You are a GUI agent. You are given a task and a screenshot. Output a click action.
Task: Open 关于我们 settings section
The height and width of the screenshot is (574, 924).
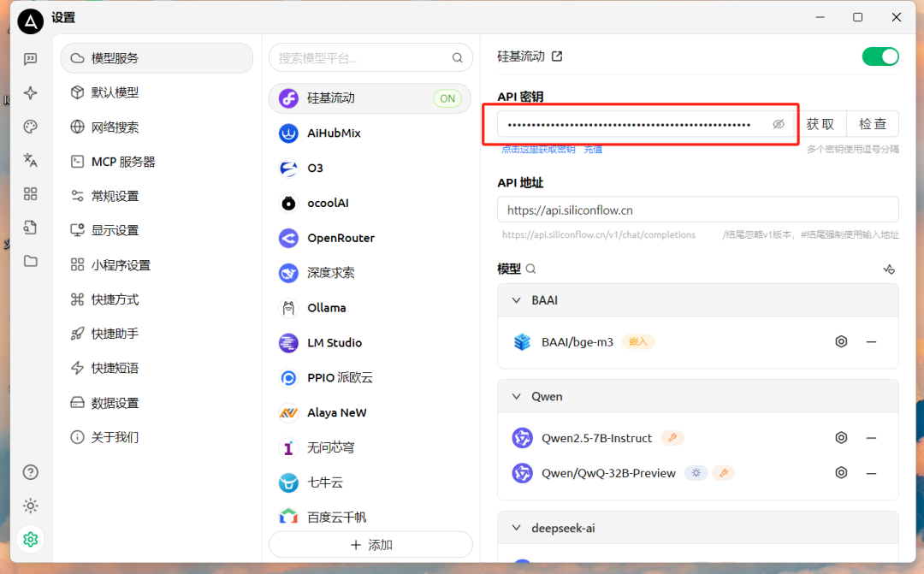coord(157,437)
